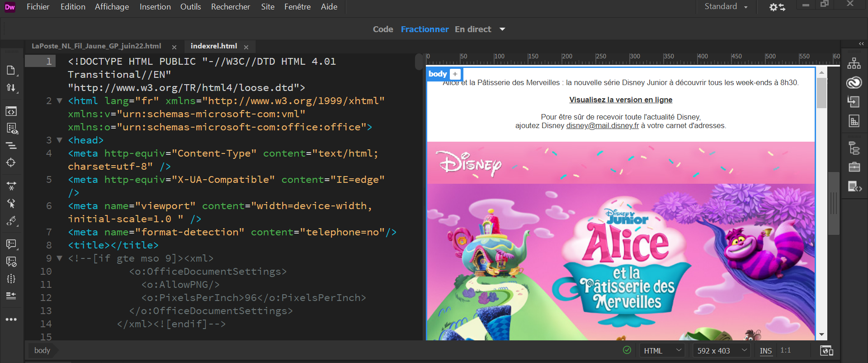
Task: Open the Insert panel icon
Action: [854, 102]
